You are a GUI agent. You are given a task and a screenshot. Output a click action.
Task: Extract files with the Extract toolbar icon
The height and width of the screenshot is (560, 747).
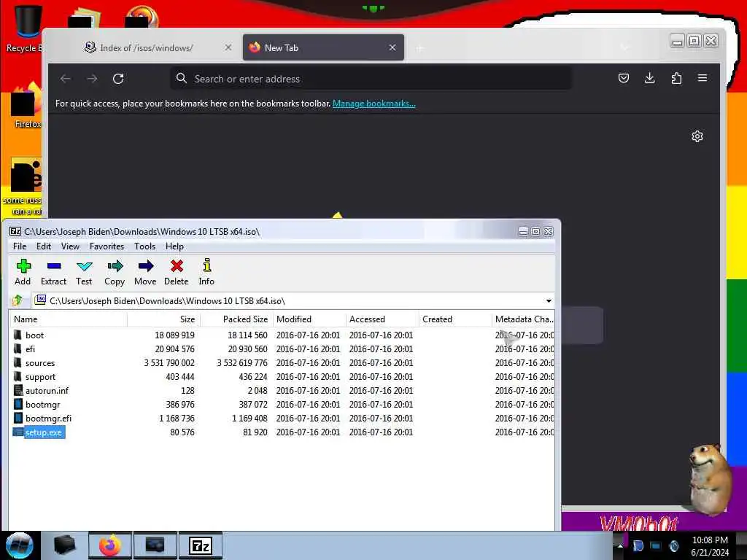[x=53, y=272]
